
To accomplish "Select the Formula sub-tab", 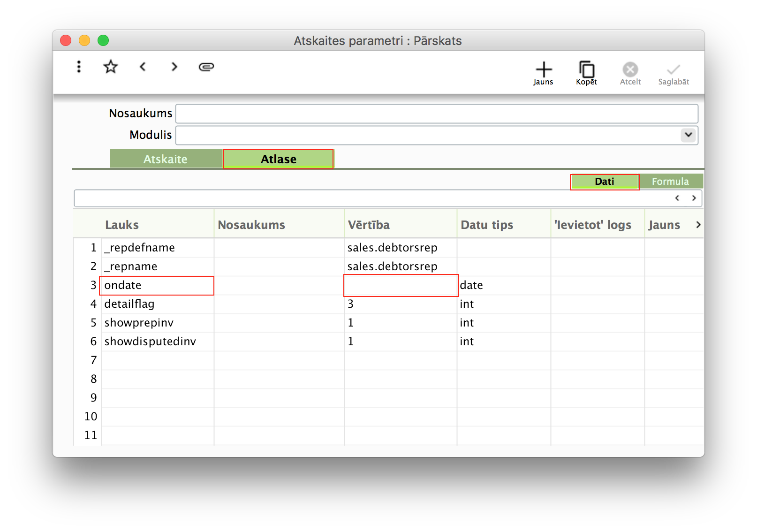I will 671,182.
